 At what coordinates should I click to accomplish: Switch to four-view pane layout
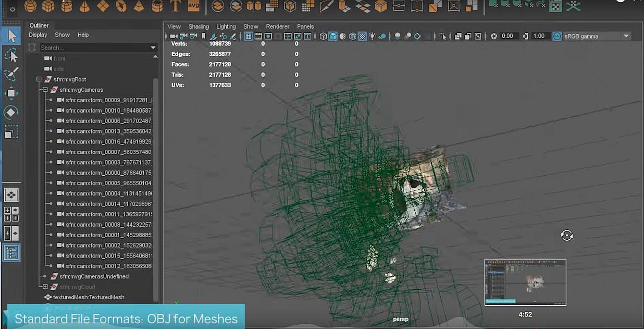[11, 214]
